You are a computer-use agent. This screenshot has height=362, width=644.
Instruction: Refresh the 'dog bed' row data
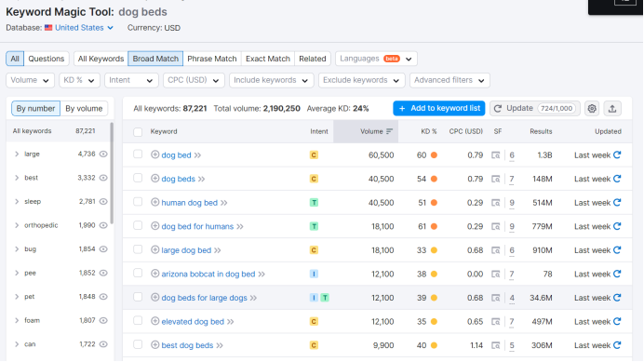tap(617, 154)
